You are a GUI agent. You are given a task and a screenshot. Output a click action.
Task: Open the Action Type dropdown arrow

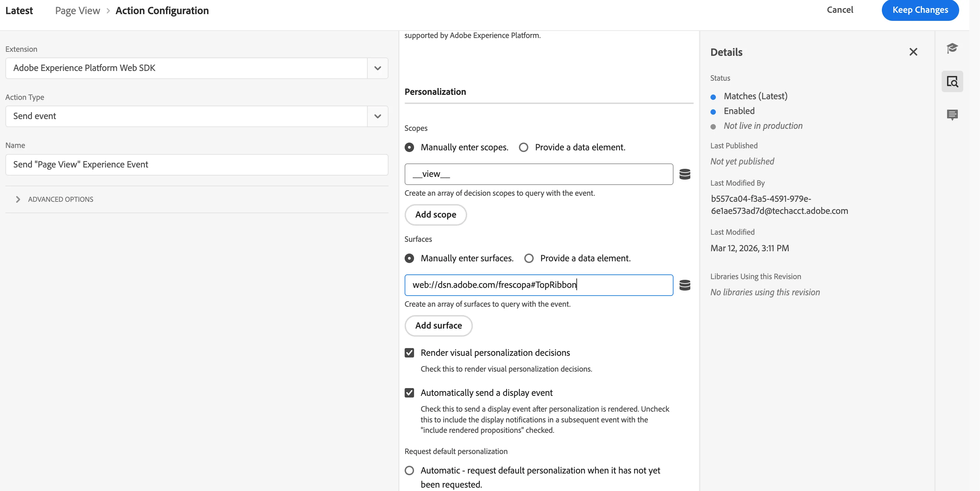point(377,116)
